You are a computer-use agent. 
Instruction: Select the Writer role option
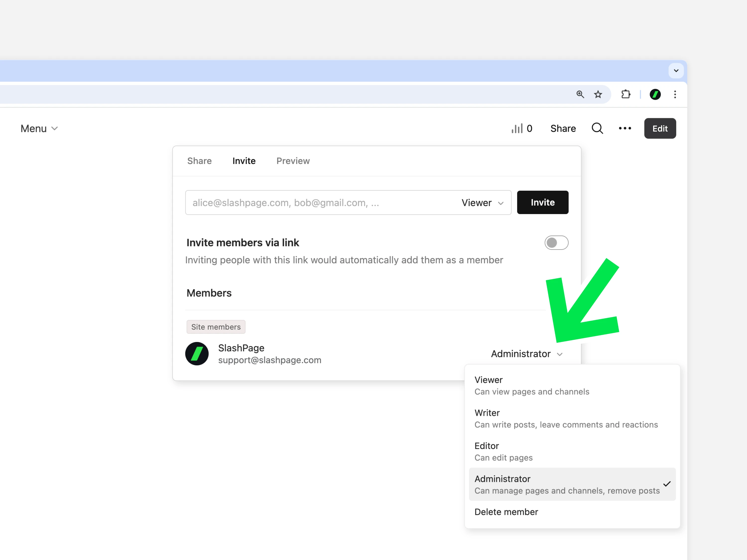point(566,418)
